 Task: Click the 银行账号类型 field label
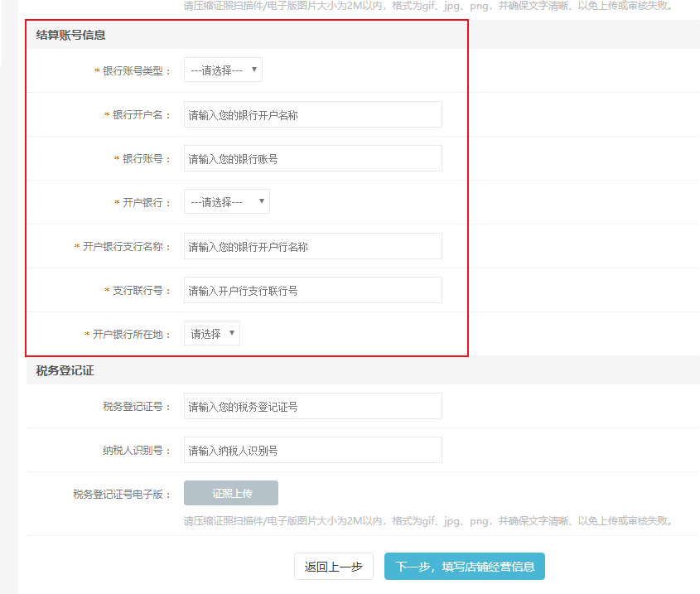pyautogui.click(x=137, y=71)
